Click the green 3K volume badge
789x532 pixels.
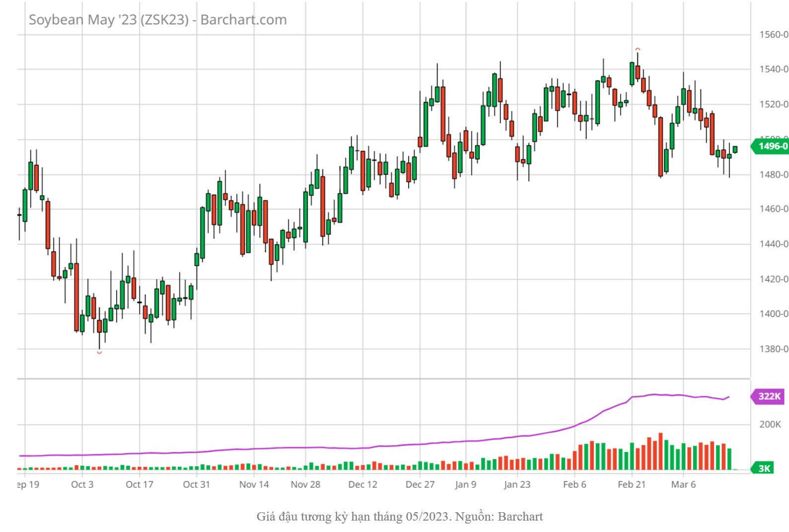[x=764, y=468]
